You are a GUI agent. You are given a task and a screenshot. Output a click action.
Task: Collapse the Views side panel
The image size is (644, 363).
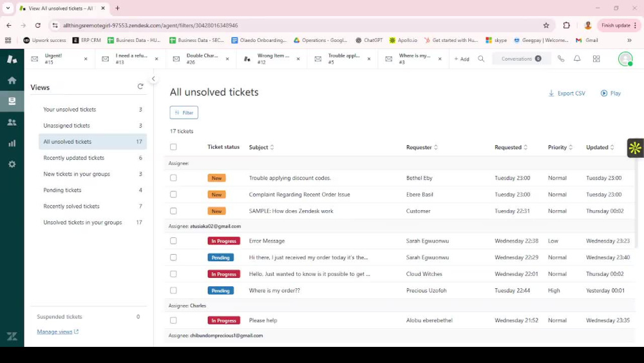click(153, 79)
